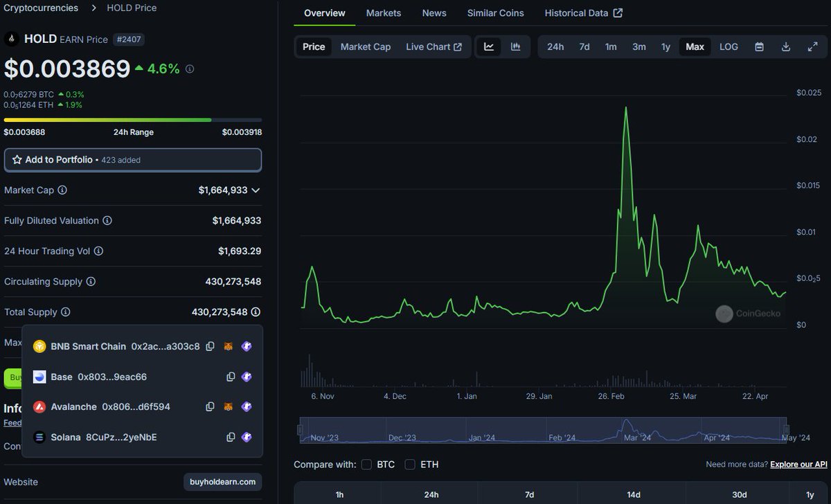Image resolution: width=831 pixels, height=504 pixels.
Task: Set chart range to 24h
Action: 555,47
